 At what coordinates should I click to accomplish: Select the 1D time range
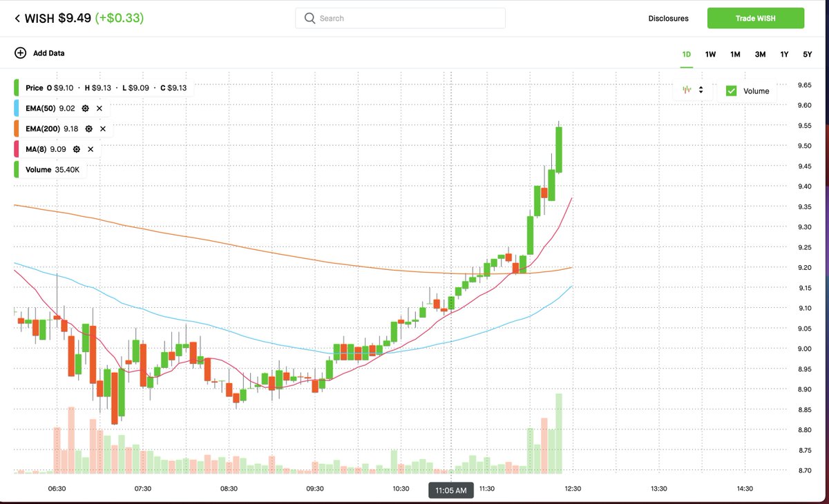click(686, 55)
